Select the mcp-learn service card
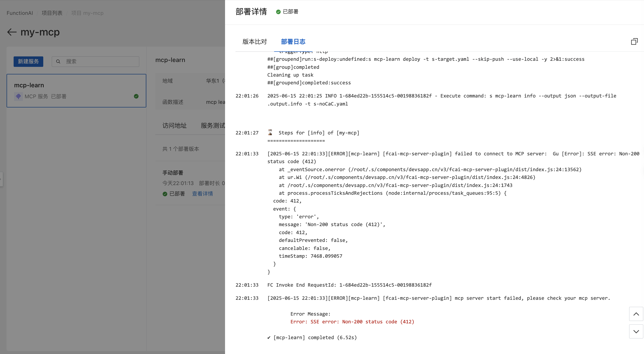Screen dimensions: 644x354 (76, 90)
